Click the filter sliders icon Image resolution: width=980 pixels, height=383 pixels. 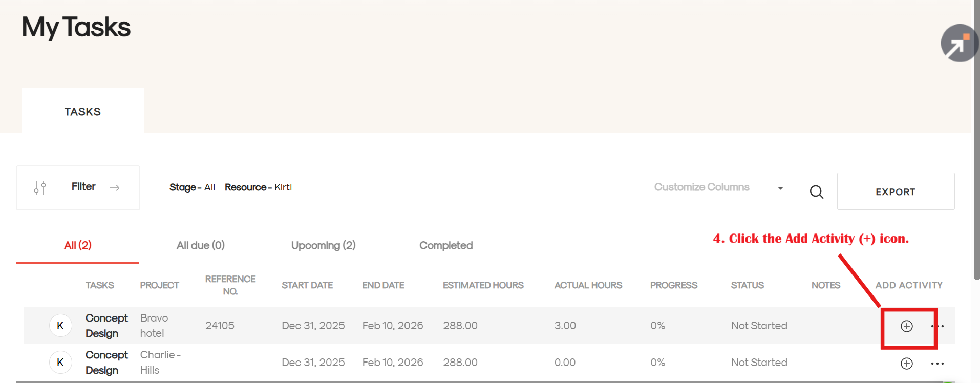(40, 188)
